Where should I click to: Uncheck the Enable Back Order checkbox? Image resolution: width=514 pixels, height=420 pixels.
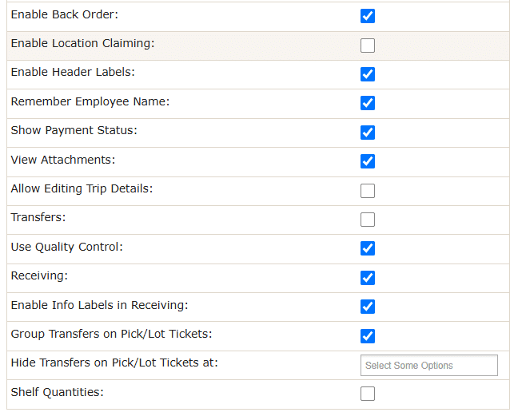[x=368, y=16]
